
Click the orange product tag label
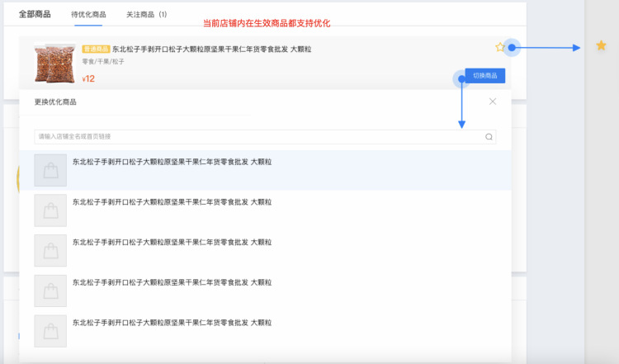(x=96, y=50)
